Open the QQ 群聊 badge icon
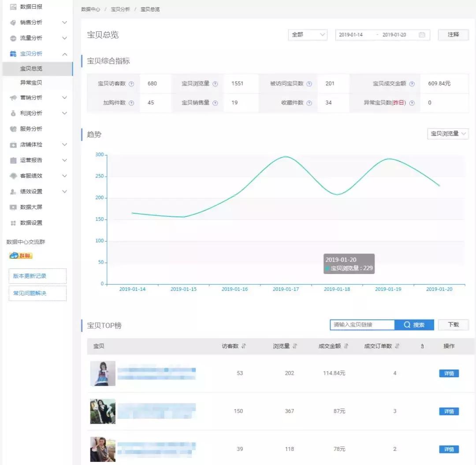This screenshot has width=476, height=465. [x=21, y=256]
